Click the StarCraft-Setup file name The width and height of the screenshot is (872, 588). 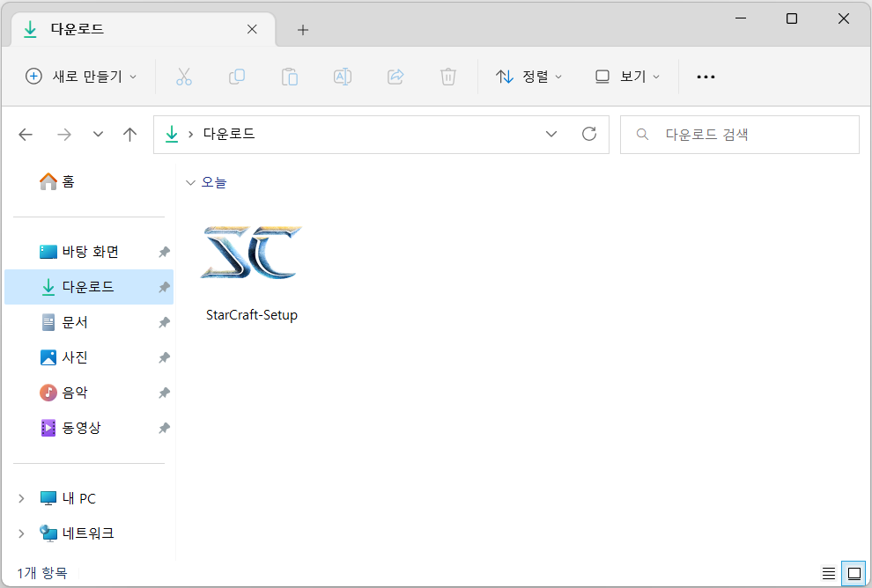pos(251,315)
